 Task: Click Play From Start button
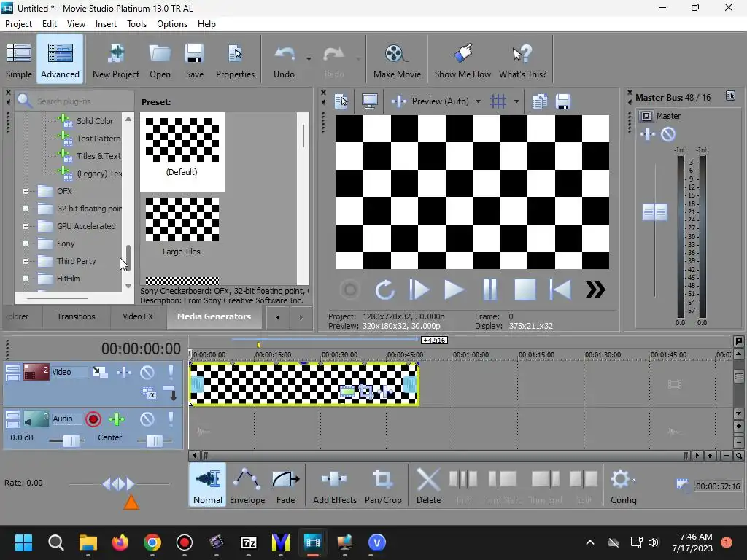[x=419, y=289]
